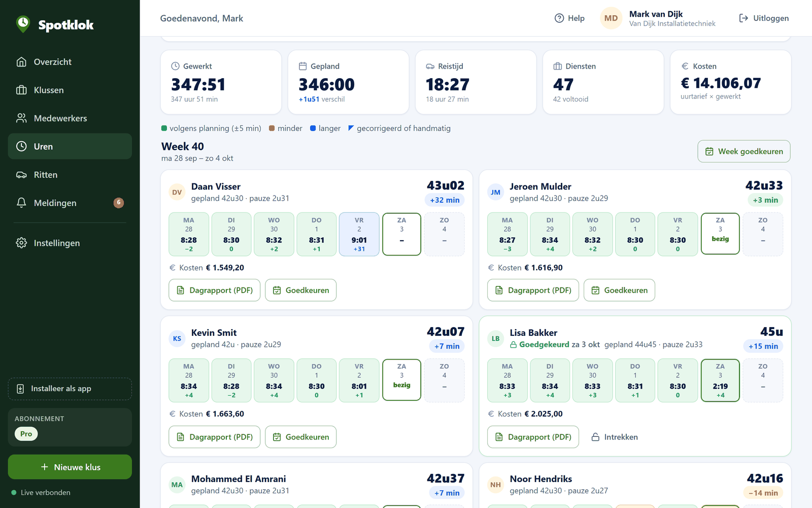The image size is (812, 508).
Task: Click the total cost € 14.106,07
Action: click(x=721, y=83)
